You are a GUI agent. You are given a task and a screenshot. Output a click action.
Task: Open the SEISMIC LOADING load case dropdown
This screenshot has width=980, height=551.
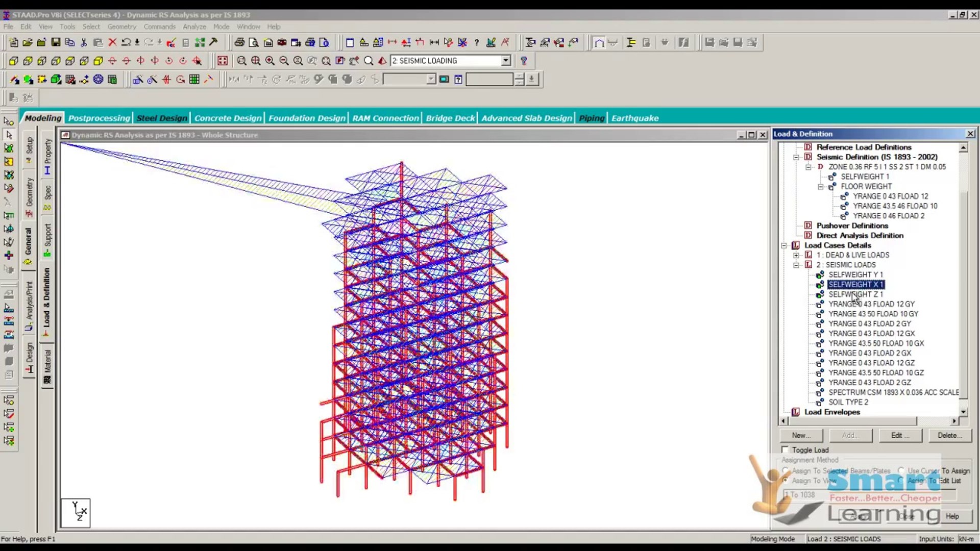(x=505, y=61)
